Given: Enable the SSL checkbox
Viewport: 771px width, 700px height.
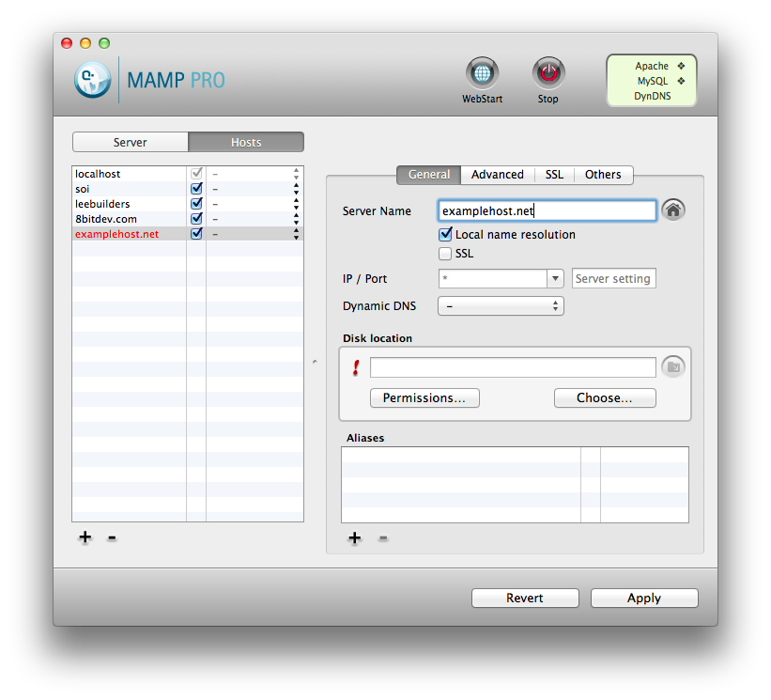Looking at the screenshot, I should (445, 254).
